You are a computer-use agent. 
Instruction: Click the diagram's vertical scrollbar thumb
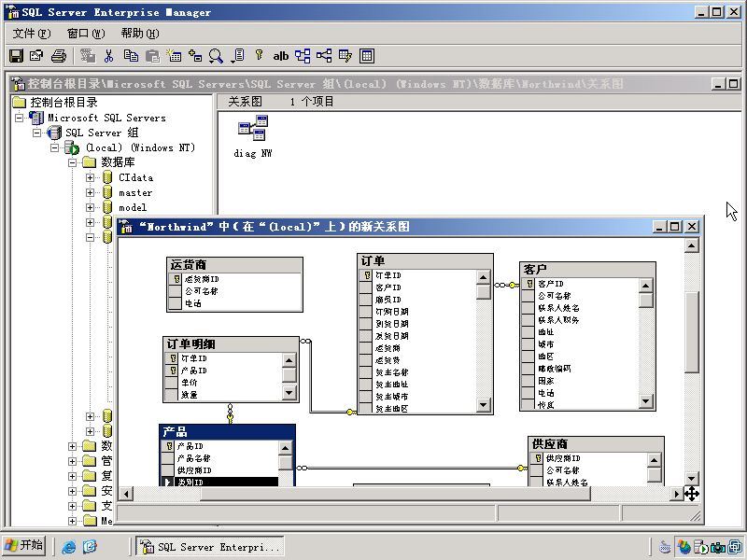[x=691, y=331]
